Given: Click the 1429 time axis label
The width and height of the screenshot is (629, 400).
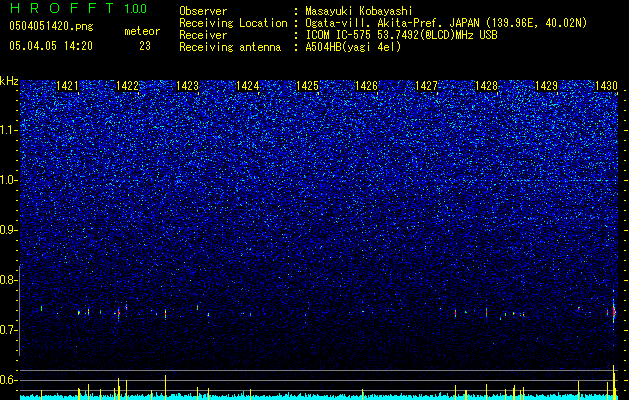Looking at the screenshot, I should coord(546,86).
